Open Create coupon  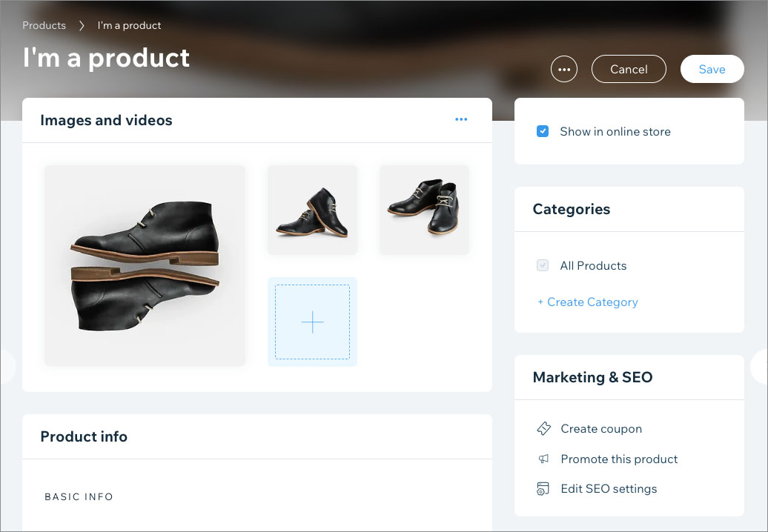click(x=600, y=428)
